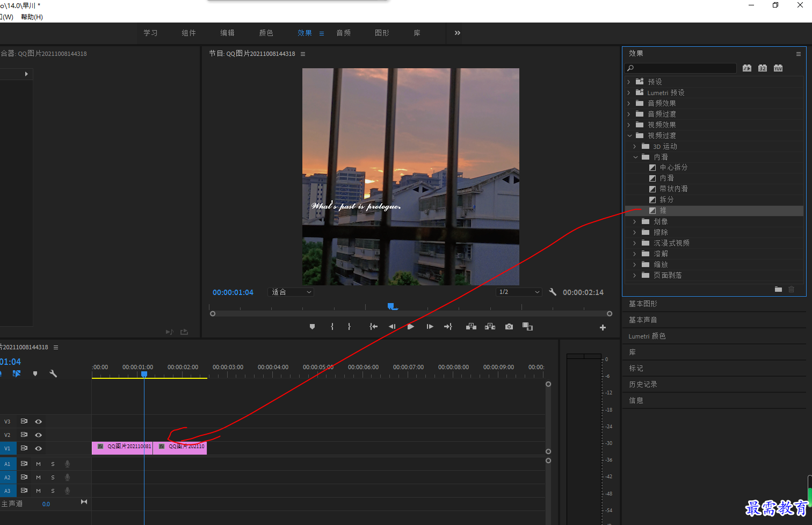812x525 pixels.
Task: Open the 标记 panel
Action: 636,368
